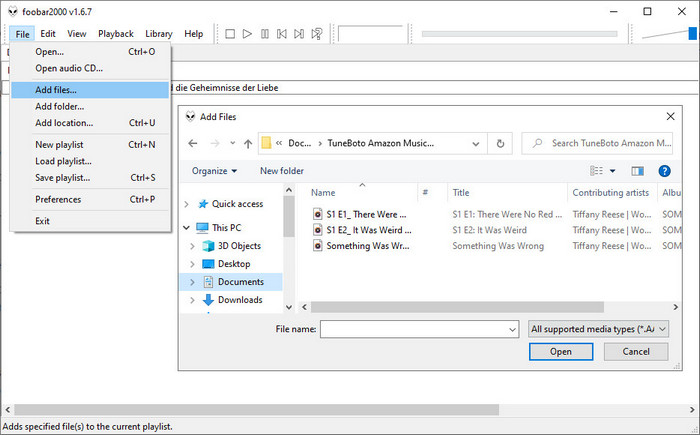Choose Add files... menu entry
Screen dimensions: 700x435
point(90,90)
